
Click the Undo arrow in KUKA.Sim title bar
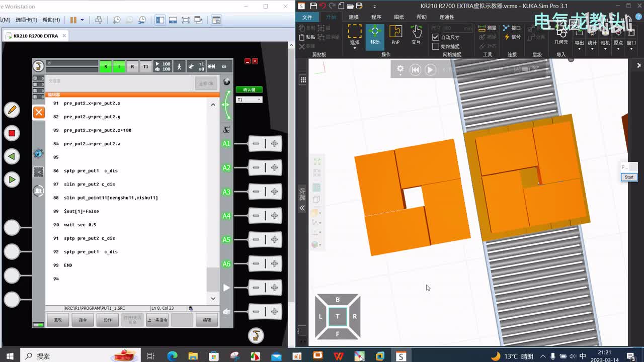click(x=323, y=6)
